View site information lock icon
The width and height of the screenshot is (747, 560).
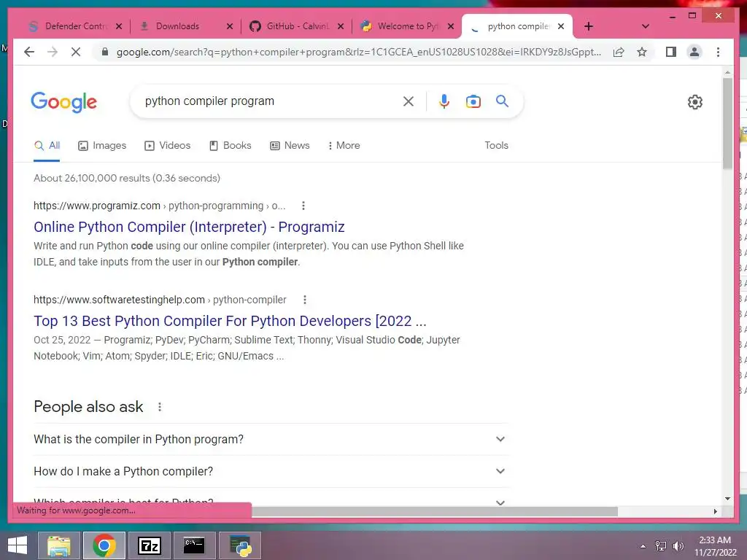pos(105,52)
